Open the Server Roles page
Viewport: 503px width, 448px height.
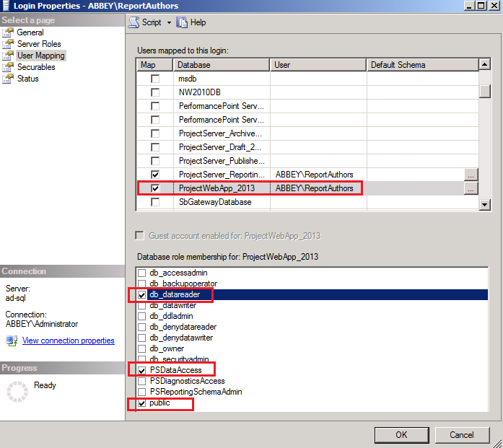point(39,44)
